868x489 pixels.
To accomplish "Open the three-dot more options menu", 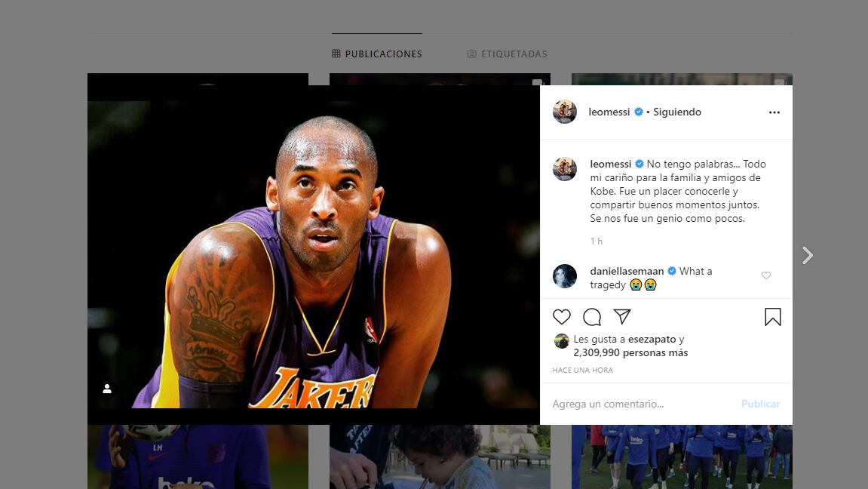I will (774, 112).
